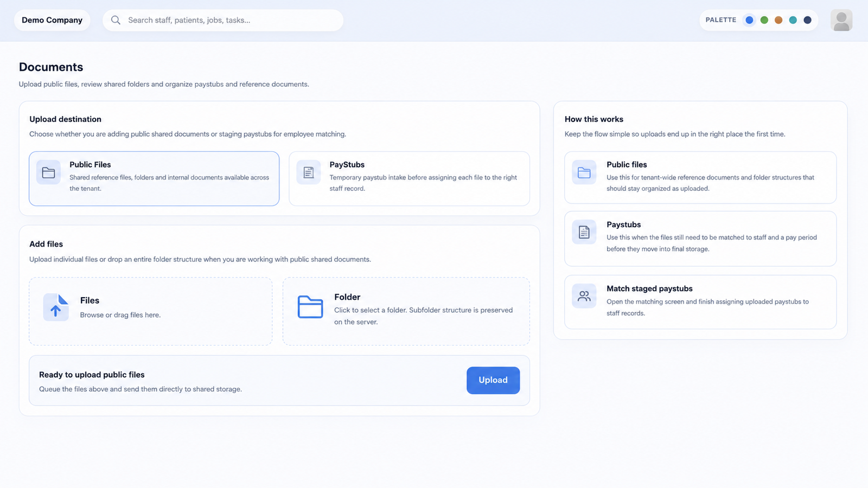Click 'Queue the files above' description text
Screen dimensions: 868x488
coord(141,389)
